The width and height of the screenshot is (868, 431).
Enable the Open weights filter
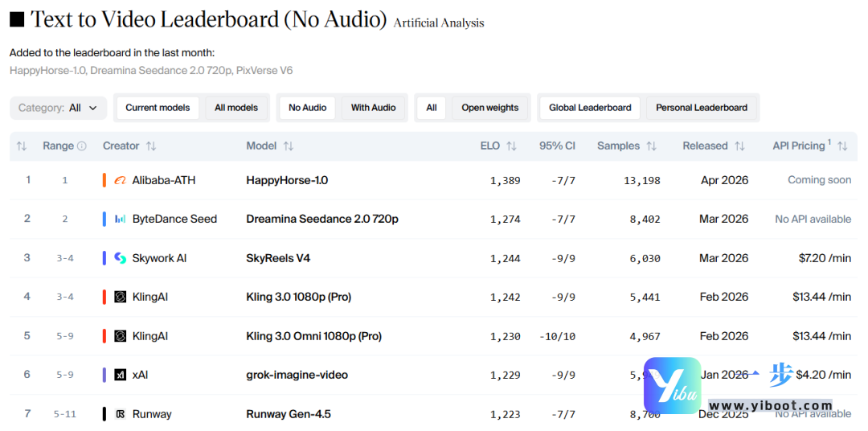click(489, 108)
